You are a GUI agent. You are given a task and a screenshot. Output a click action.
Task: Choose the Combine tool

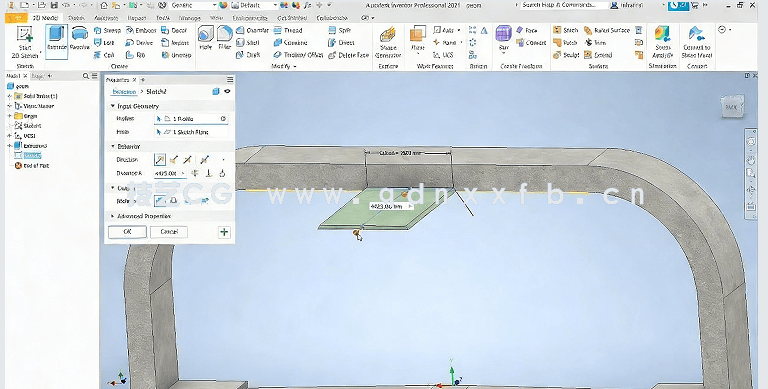pos(290,43)
